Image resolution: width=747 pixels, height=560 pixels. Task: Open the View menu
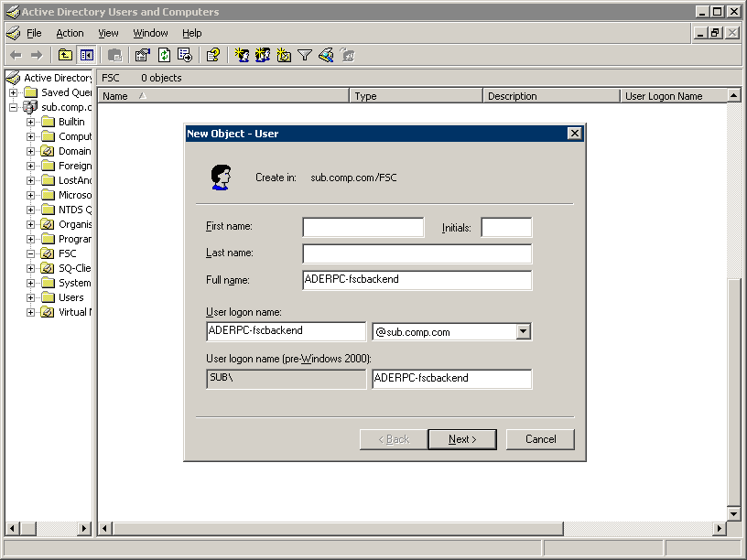108,33
